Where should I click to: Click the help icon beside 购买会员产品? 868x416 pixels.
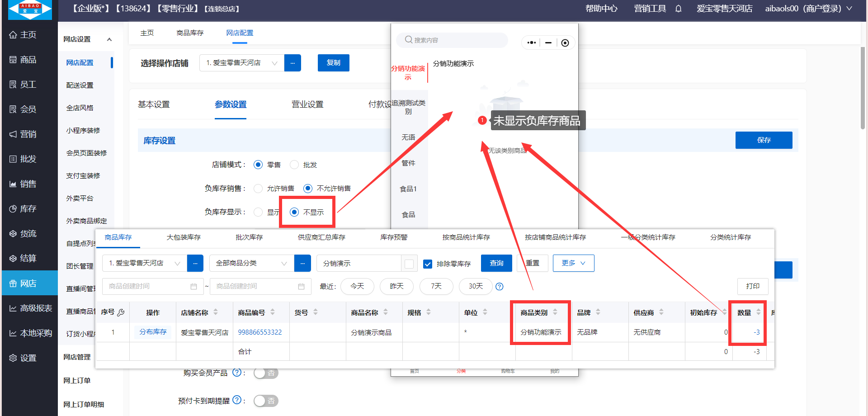(x=236, y=373)
